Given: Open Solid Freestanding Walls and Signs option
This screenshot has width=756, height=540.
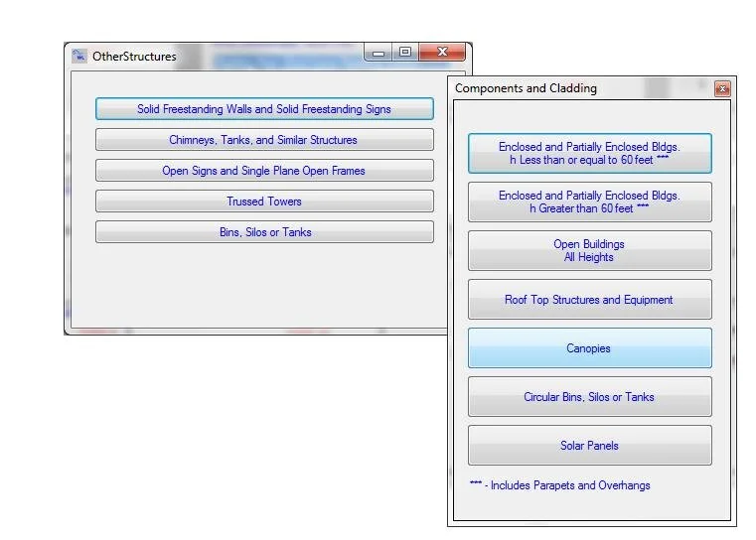Looking at the screenshot, I should point(264,109).
